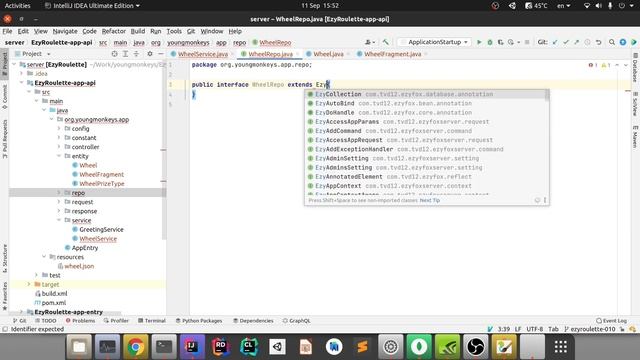The height and width of the screenshot is (360, 640).
Task: Open the Build menu
Action: pos(138,31)
